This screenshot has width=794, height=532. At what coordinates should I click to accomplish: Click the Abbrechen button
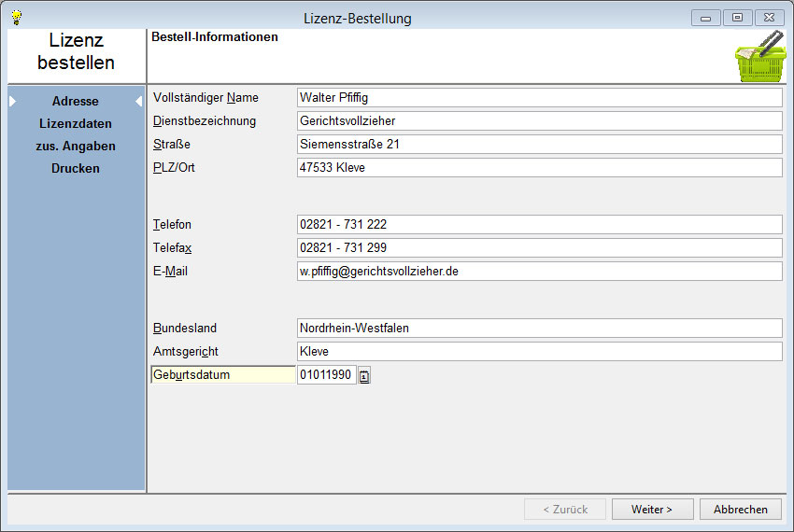(740, 509)
